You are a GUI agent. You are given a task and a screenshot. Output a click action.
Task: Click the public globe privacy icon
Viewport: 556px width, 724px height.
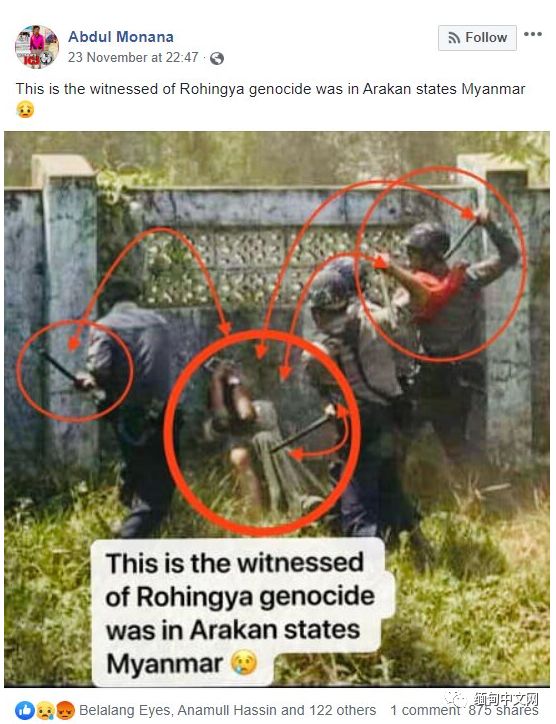(217, 58)
